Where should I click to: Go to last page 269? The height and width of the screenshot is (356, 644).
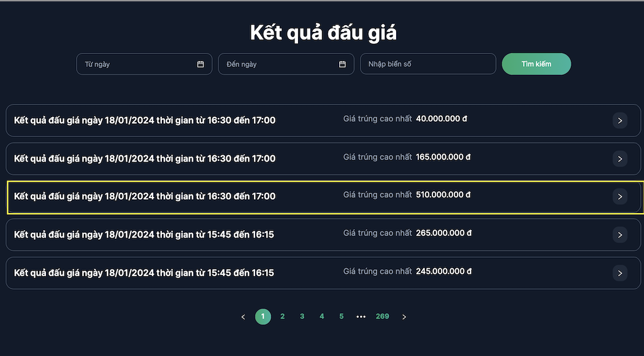[383, 317]
